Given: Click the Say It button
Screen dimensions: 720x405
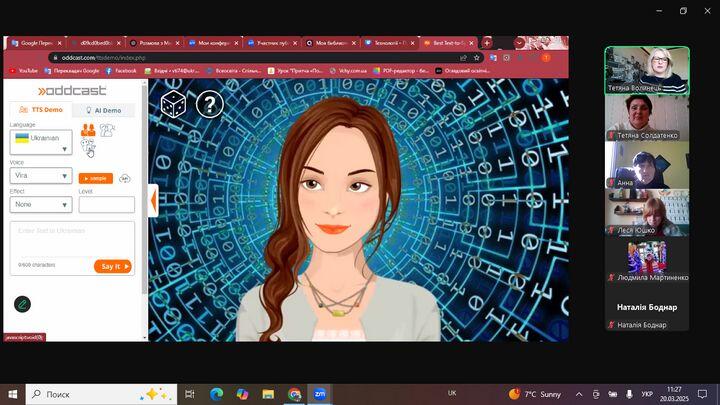Looking at the screenshot, I should click(113, 266).
